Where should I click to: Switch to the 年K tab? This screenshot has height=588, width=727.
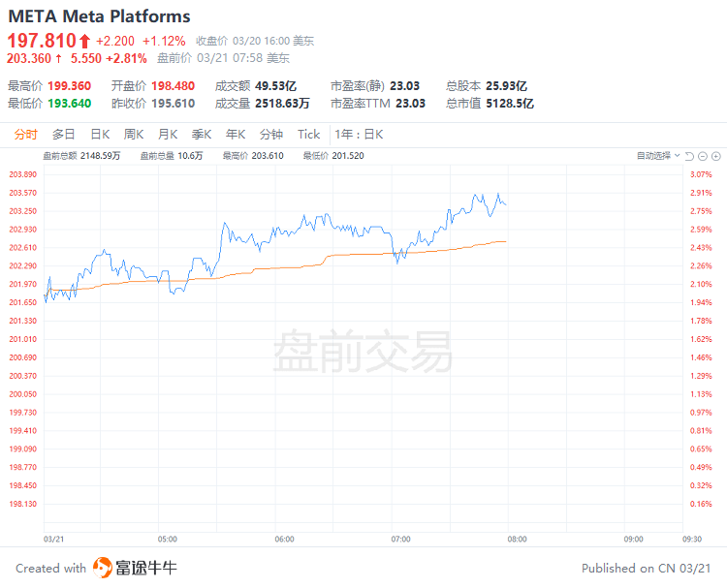pos(236,135)
